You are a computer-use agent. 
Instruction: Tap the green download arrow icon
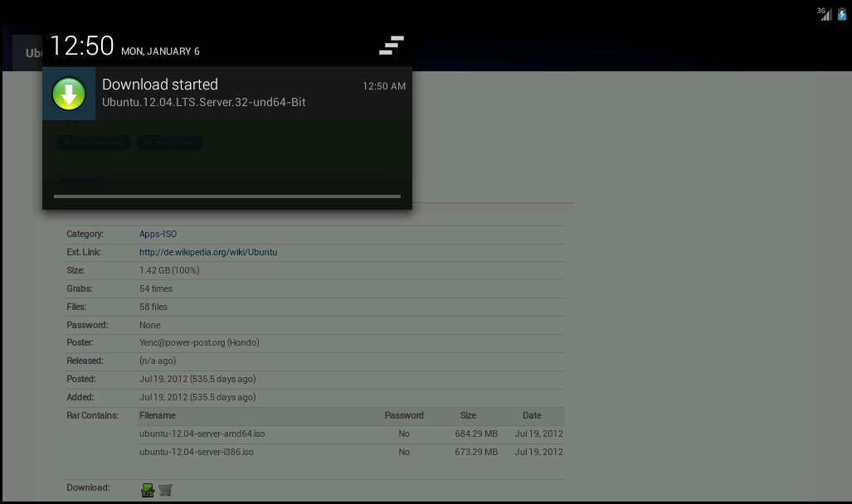point(69,94)
